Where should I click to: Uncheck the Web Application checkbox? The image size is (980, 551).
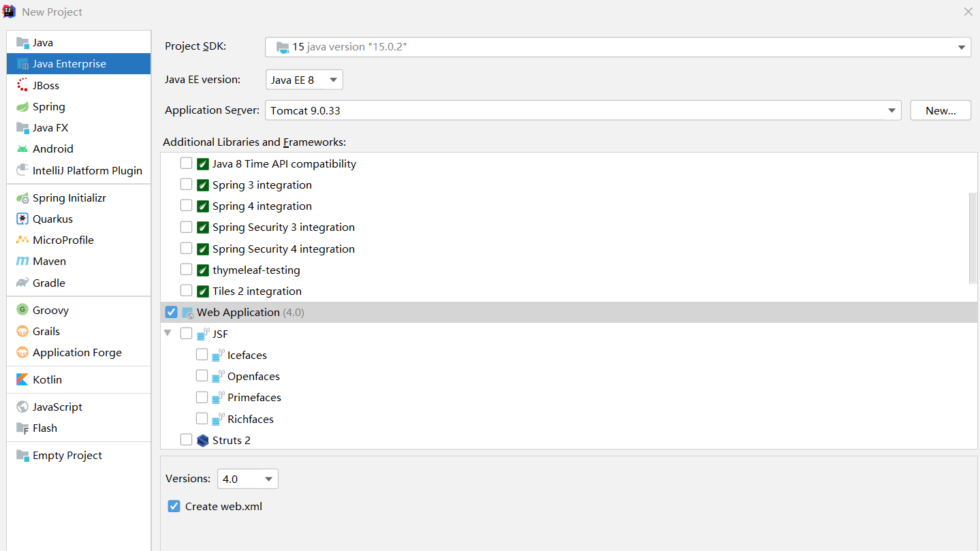171,312
